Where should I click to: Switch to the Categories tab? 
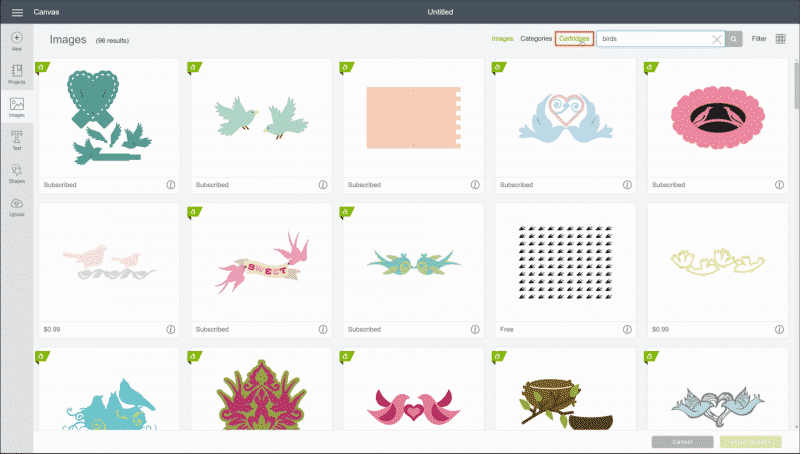pyautogui.click(x=536, y=39)
